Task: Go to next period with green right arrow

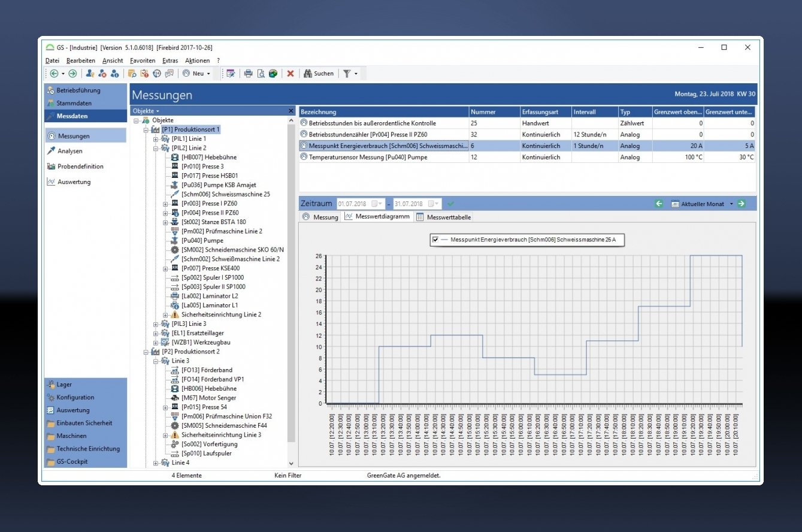Action: (x=742, y=204)
